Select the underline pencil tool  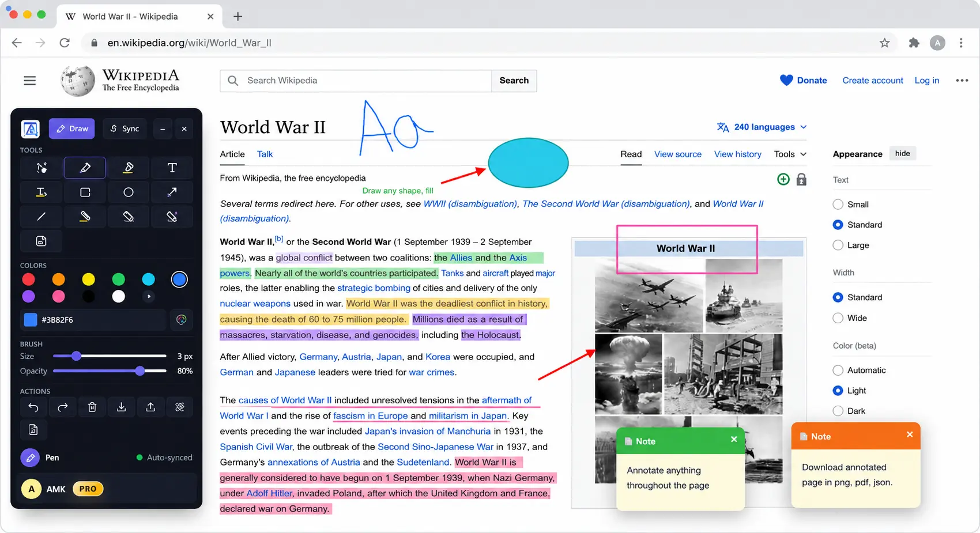click(85, 217)
